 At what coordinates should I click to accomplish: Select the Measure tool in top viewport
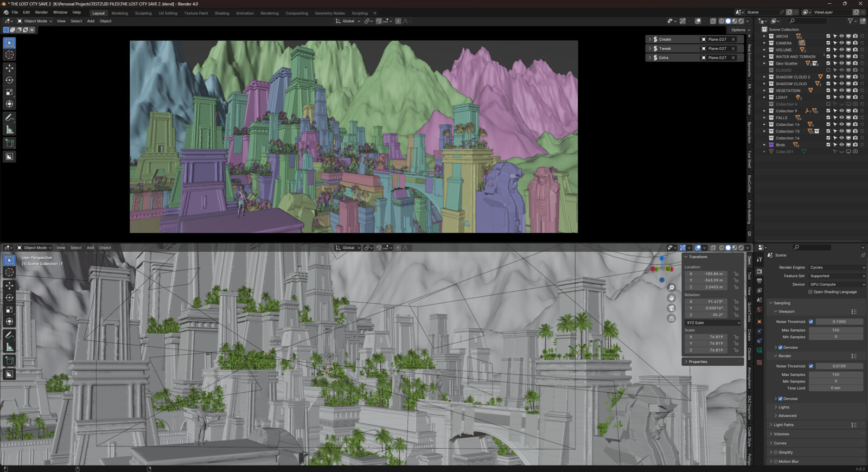point(9,129)
